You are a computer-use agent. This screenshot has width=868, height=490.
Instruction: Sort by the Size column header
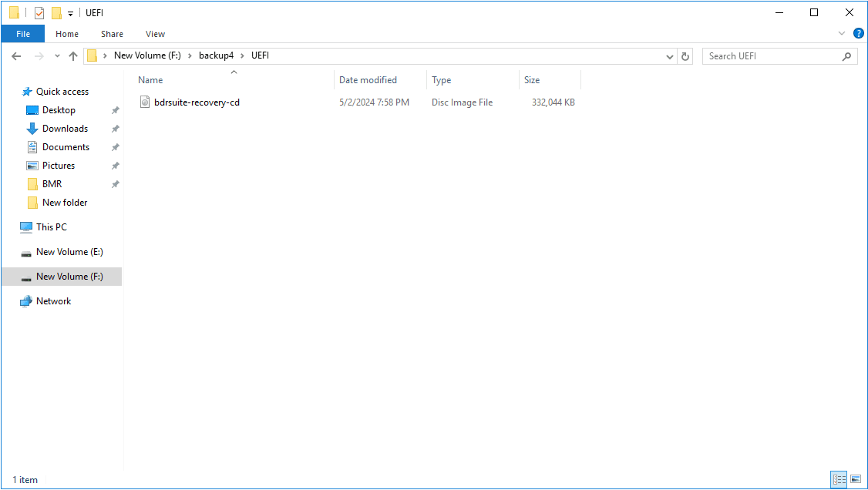click(x=550, y=79)
